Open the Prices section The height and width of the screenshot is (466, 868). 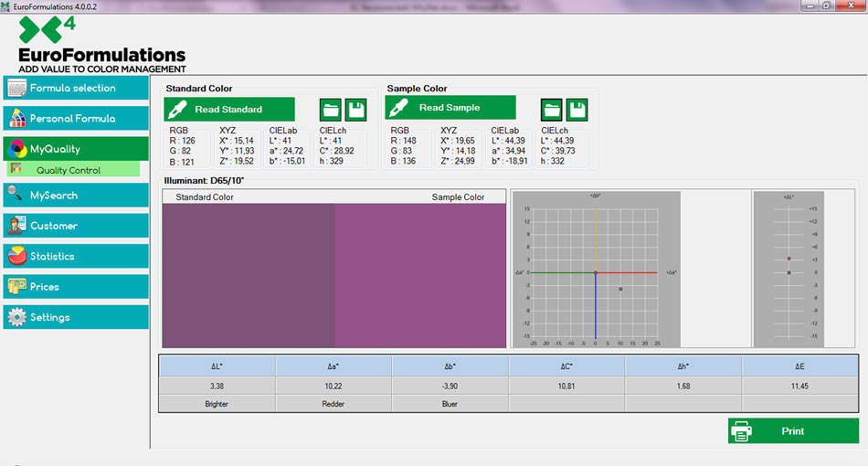click(x=76, y=287)
